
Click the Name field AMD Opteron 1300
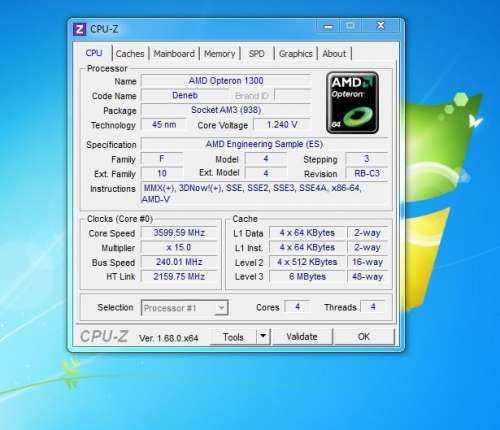tap(226, 81)
